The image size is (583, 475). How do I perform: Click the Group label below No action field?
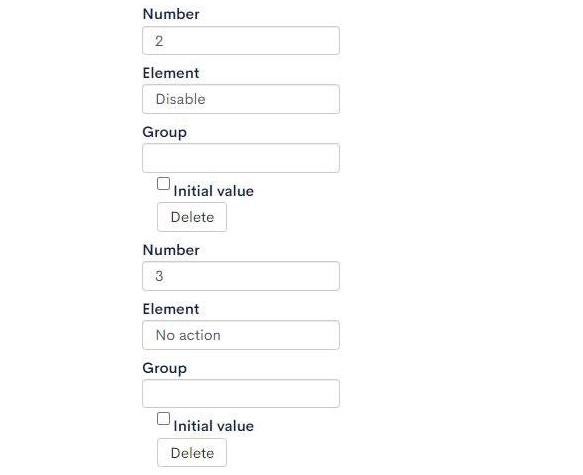(x=164, y=368)
